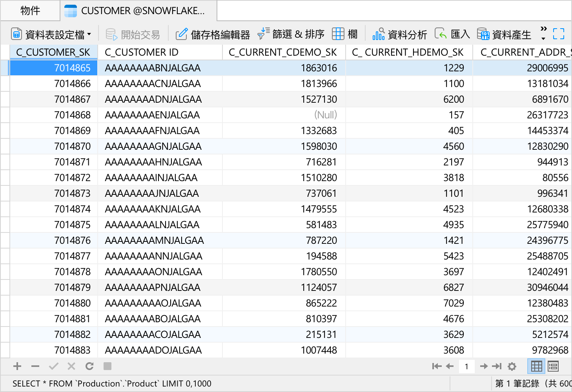Select cell 7014877
The height and width of the screenshot is (392, 572).
(54, 256)
